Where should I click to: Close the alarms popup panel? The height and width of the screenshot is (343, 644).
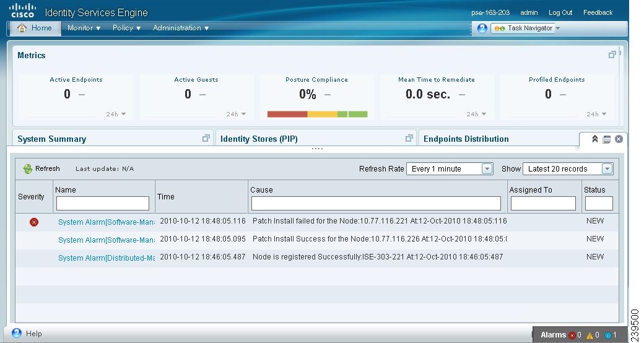click(x=619, y=139)
